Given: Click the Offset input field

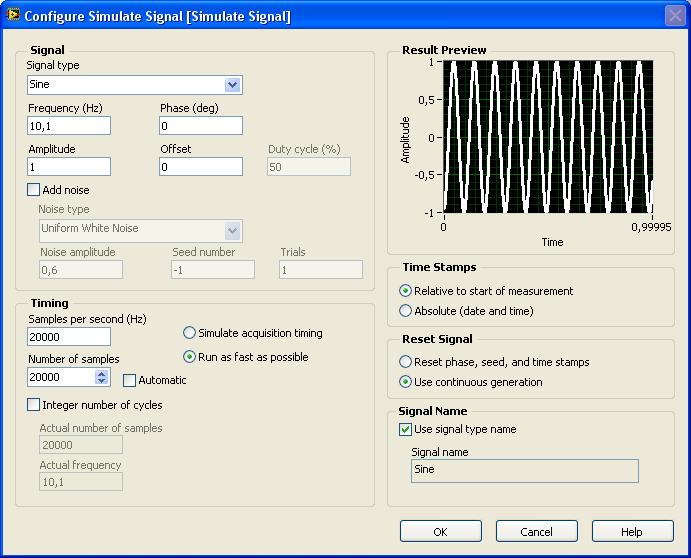Looking at the screenshot, I should (x=201, y=167).
